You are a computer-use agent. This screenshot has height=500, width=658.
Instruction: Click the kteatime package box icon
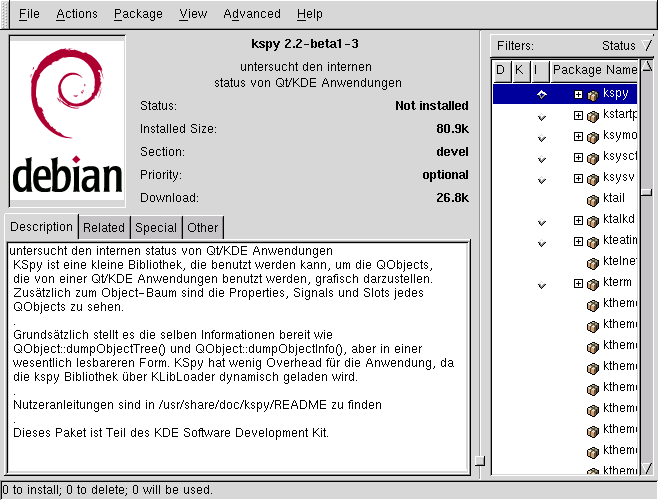tap(592, 241)
